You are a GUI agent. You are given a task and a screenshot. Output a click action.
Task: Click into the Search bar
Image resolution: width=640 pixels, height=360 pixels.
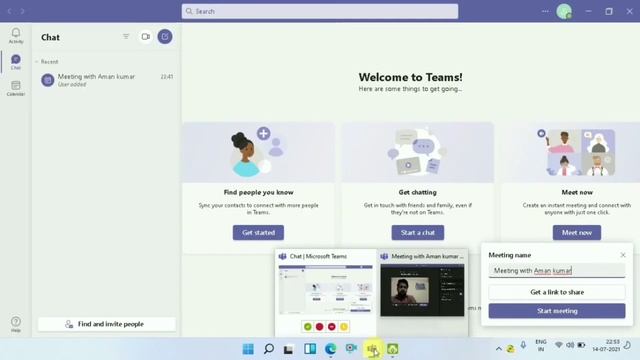tap(320, 11)
